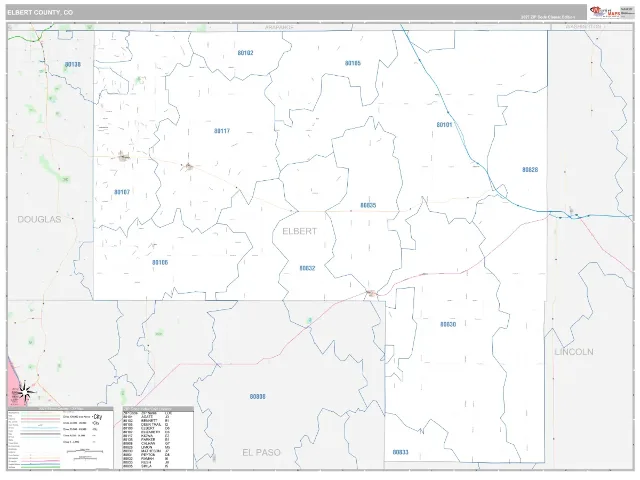This screenshot has width=640, height=480.
Task: Click the ELBERT county label
Action: [x=300, y=231]
